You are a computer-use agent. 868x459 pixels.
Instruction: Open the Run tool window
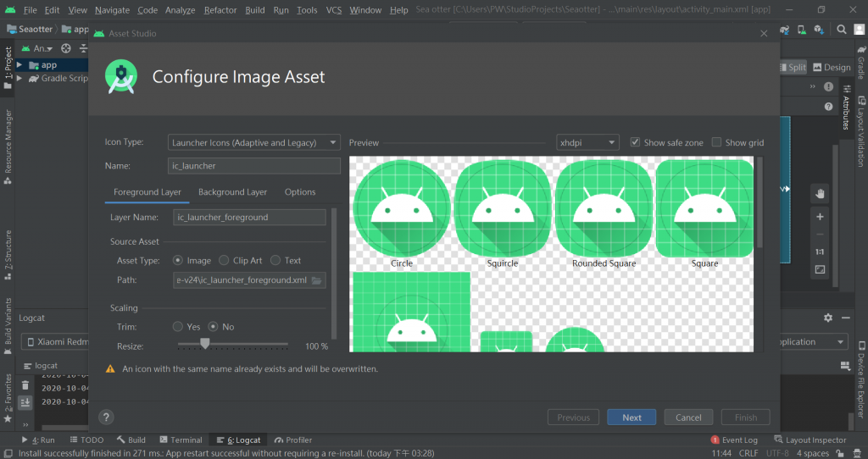(38, 440)
